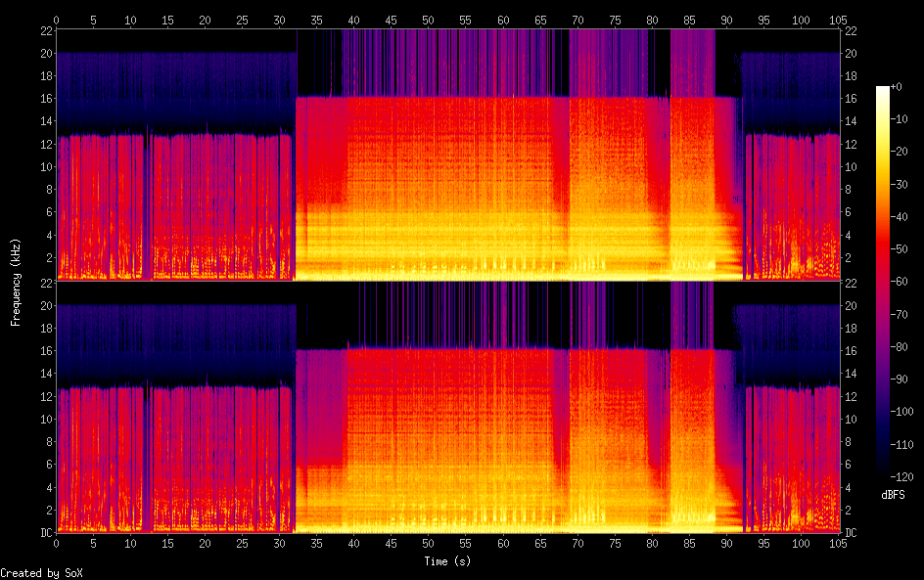Select the 30 second tick on the top time axis
Image resolution: width=924 pixels, height=580 pixels.
279,20
